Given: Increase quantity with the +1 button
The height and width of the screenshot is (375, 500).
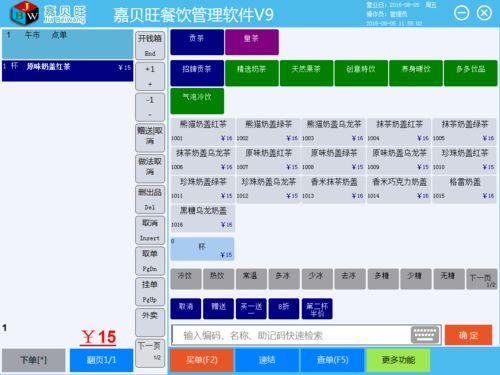Looking at the screenshot, I should (150, 76).
